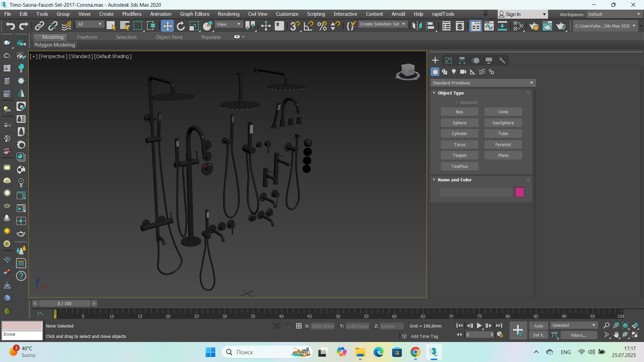
Task: Activate the Select and Move tool
Action: pyautogui.click(x=167, y=26)
